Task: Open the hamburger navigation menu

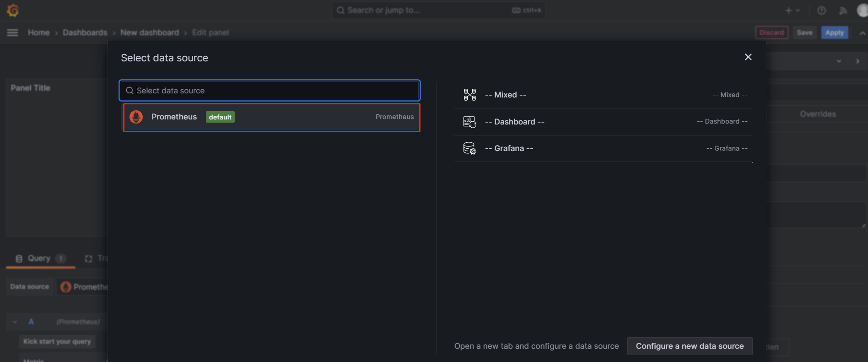Action: click(13, 32)
